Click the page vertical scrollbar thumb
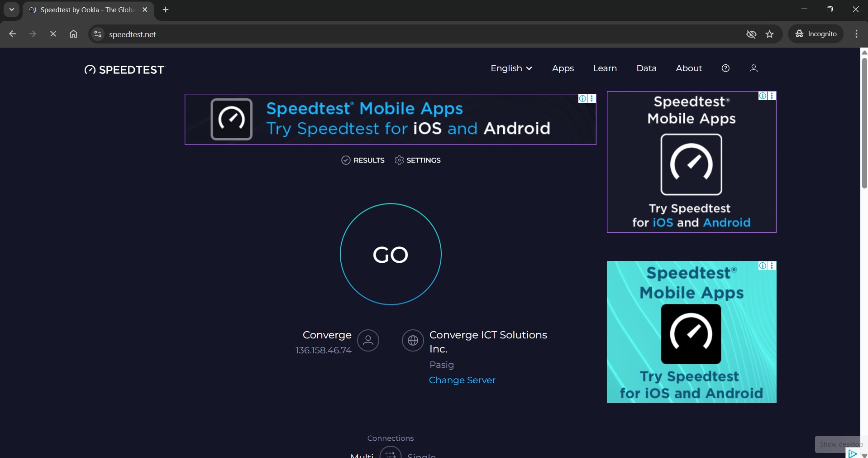868x458 pixels. [864, 123]
